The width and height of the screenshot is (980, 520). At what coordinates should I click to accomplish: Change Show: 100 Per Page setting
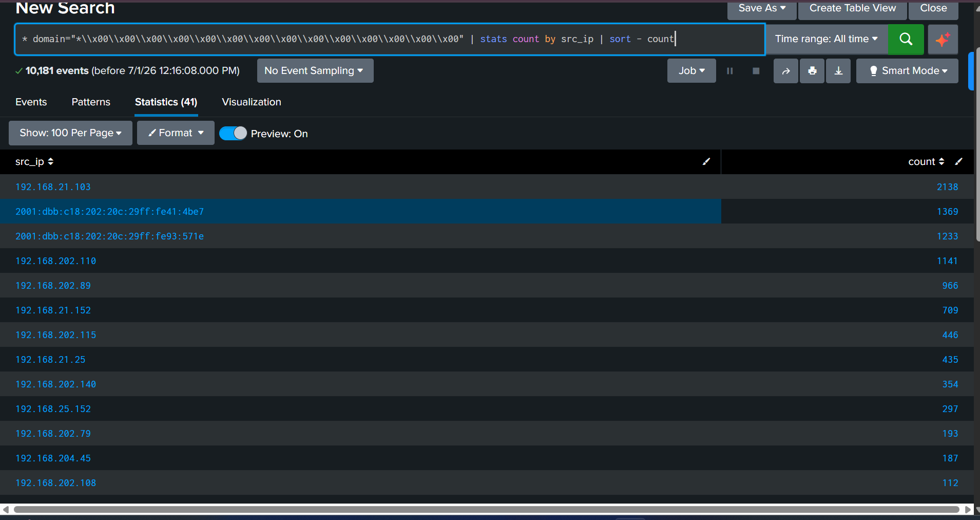coord(70,133)
